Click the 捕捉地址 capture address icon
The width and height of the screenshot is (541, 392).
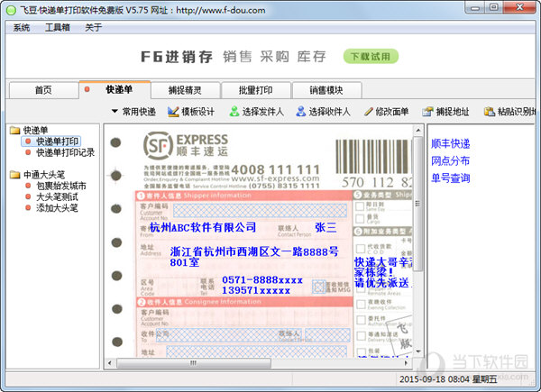[x=427, y=112]
